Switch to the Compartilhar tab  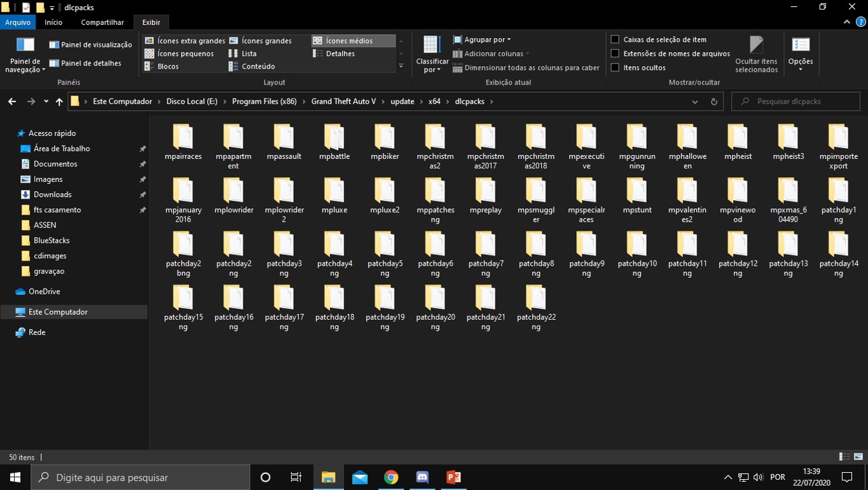coord(102,22)
